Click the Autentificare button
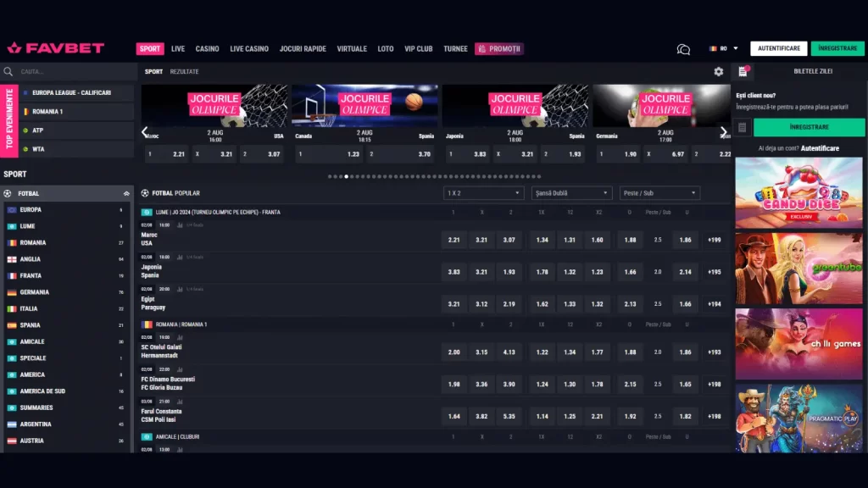 tap(779, 48)
